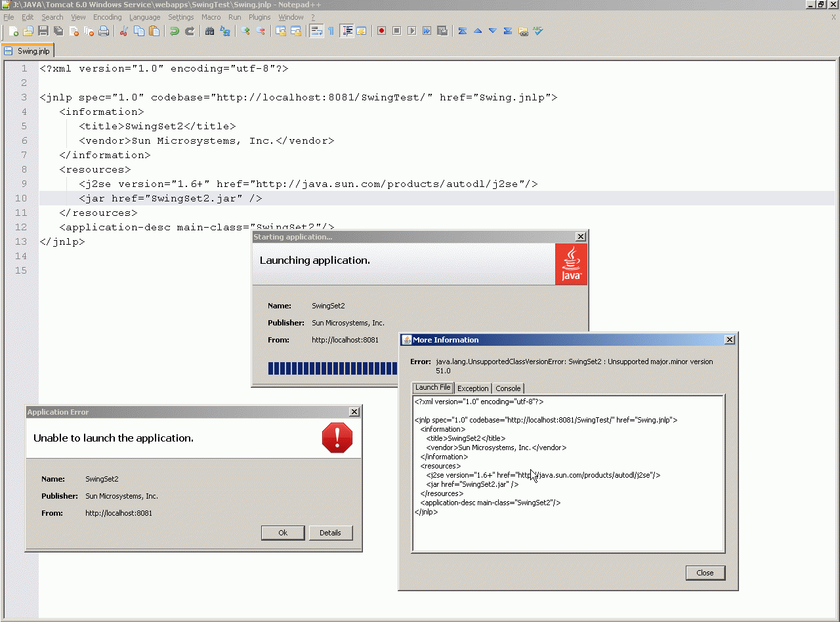Click Ok in the Application Error dialog
This screenshot has height=622, width=840.
pyautogui.click(x=283, y=533)
